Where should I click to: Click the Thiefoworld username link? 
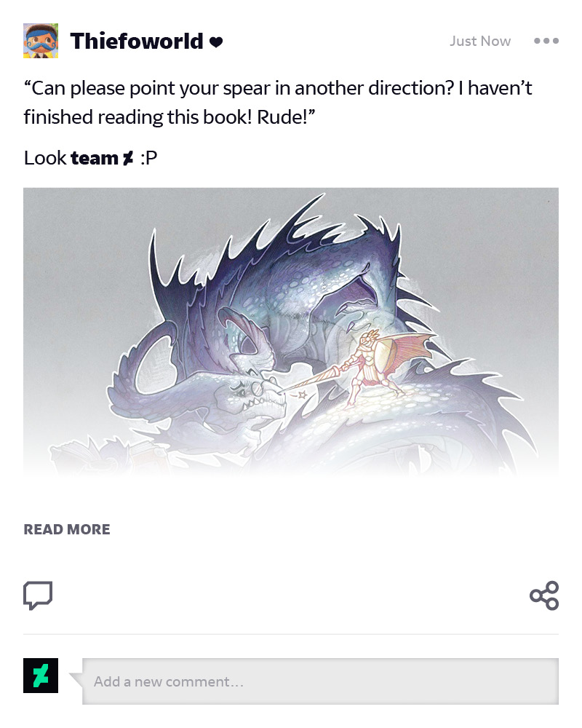(x=137, y=41)
